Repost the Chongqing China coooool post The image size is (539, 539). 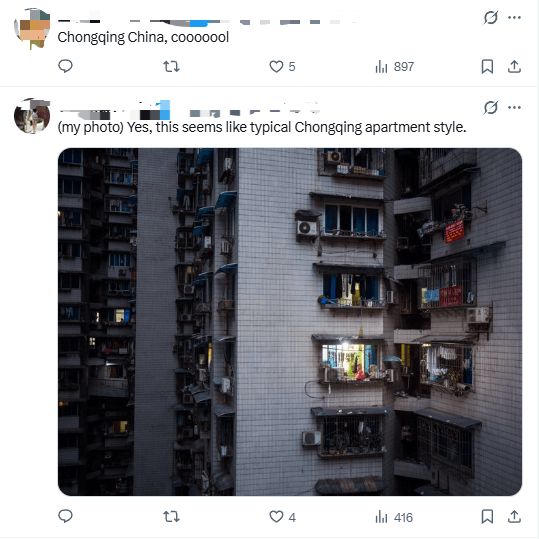pyautogui.click(x=171, y=66)
